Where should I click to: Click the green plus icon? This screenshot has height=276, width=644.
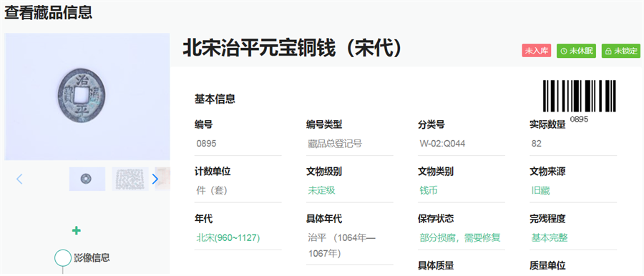coord(76,230)
